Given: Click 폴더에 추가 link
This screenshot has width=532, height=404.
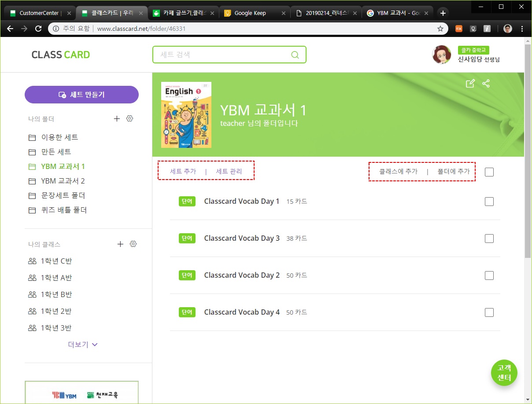Looking at the screenshot, I should pyautogui.click(x=454, y=171).
